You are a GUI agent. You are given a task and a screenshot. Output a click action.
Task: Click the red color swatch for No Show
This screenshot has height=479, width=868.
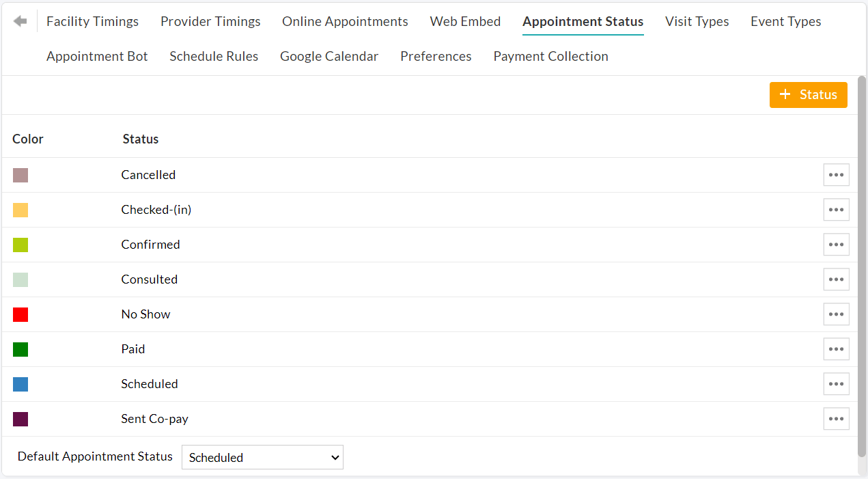click(x=20, y=314)
